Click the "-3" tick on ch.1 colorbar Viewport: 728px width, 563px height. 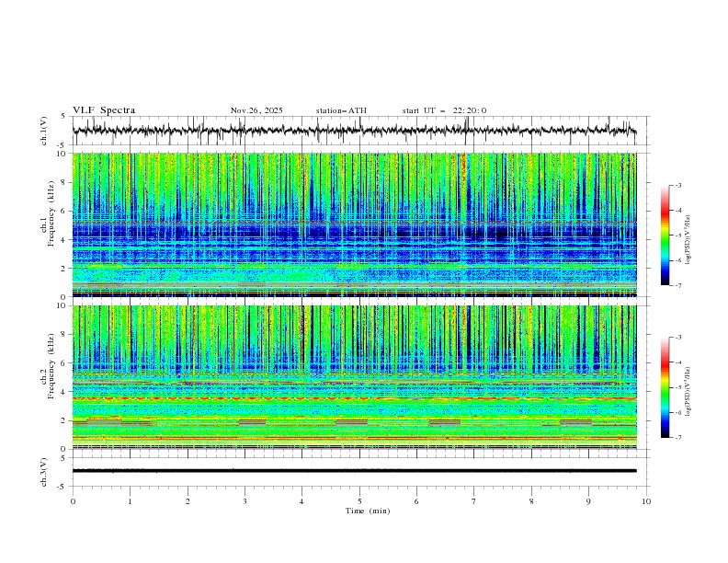coord(677,185)
